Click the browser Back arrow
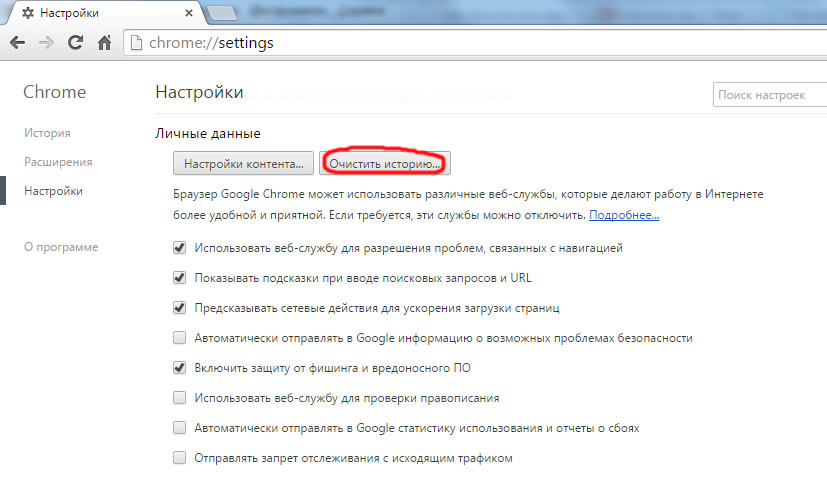This screenshot has width=827, height=486. (x=17, y=43)
